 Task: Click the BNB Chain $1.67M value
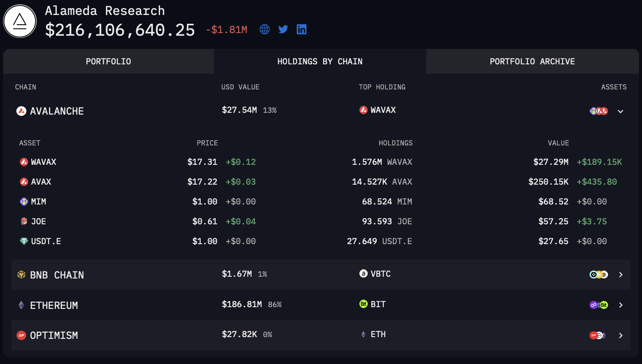(x=237, y=274)
